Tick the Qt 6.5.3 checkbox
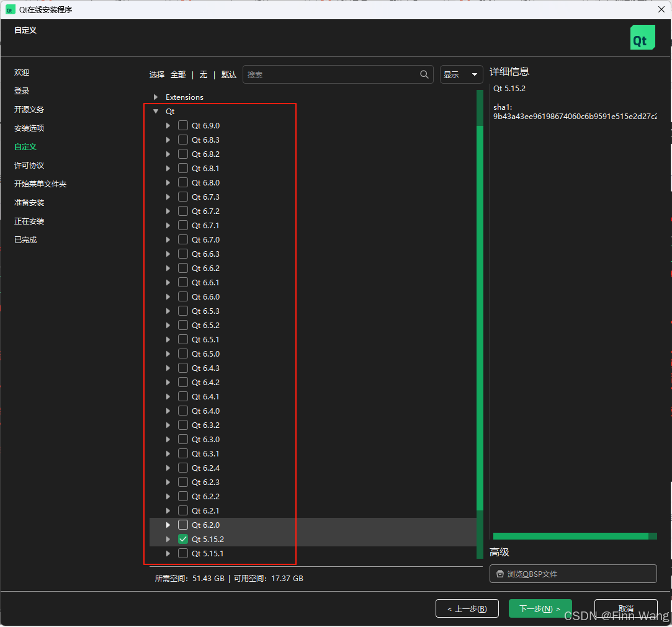 183,311
